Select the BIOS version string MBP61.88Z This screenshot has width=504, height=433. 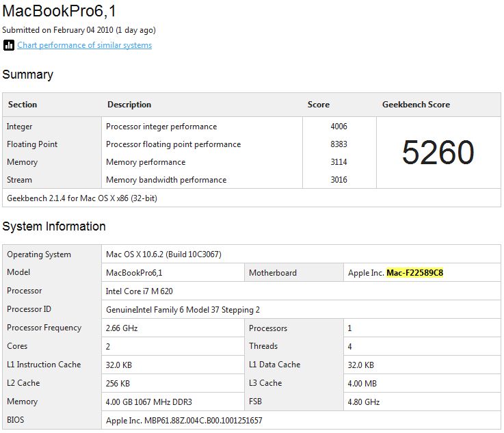point(184,420)
